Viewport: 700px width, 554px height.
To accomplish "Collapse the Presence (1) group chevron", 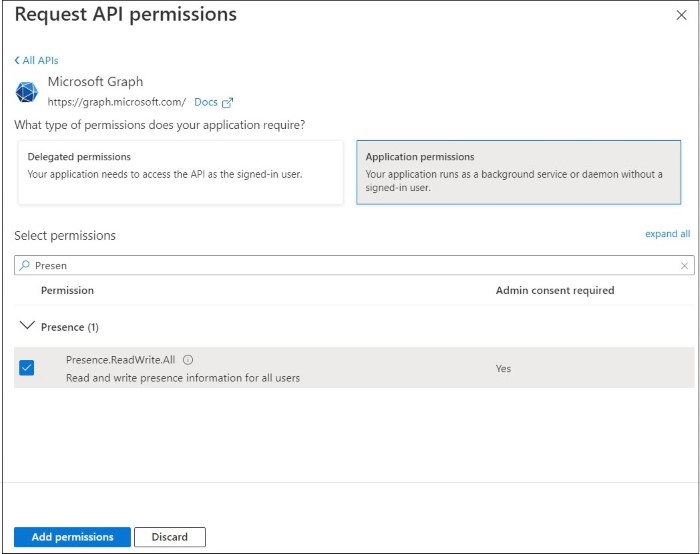I will click(27, 326).
